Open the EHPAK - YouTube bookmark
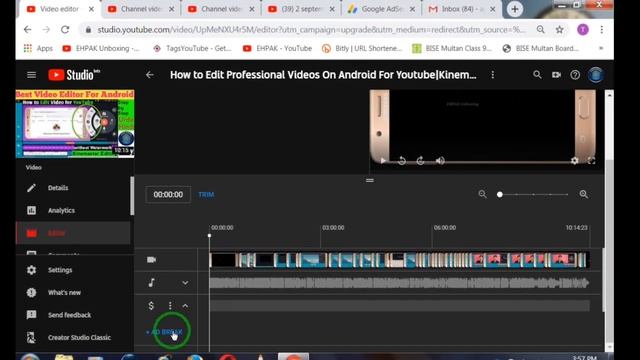 pos(277,48)
